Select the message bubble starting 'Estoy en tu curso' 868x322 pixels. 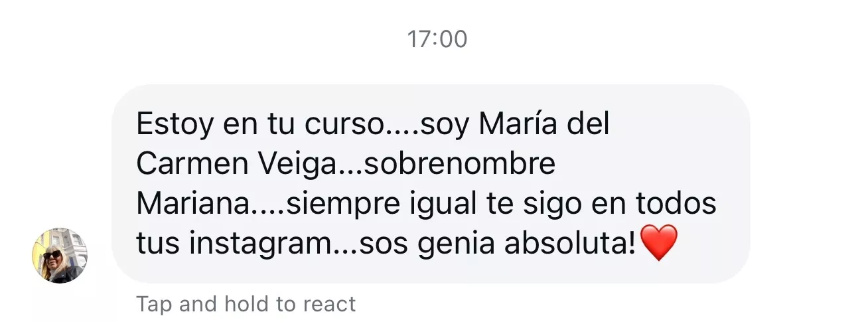pyautogui.click(x=431, y=184)
